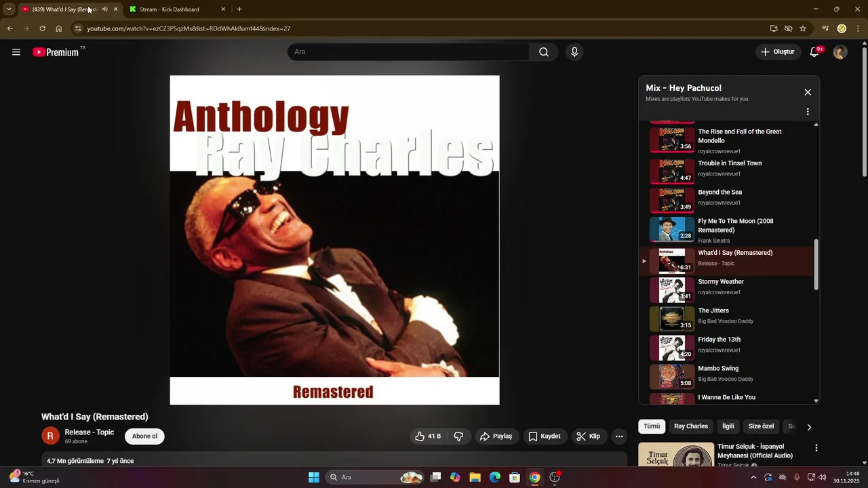The width and height of the screenshot is (868, 488).
Task: Open the Chrome three-dot menu
Action: [858, 28]
